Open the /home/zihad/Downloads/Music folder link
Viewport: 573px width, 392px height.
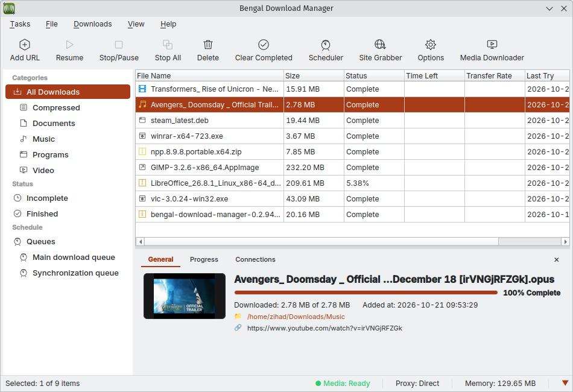pos(296,317)
